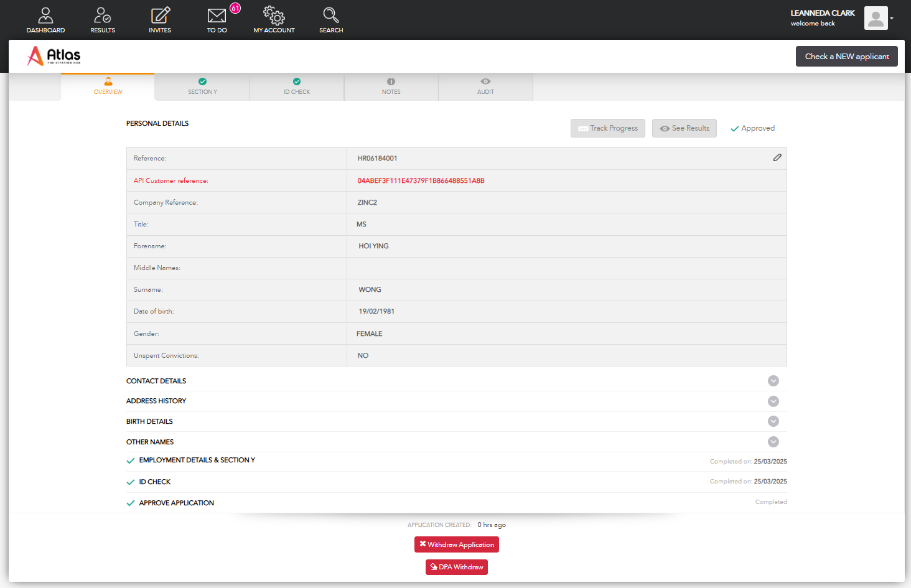
Task: Click the Withdraw Application button
Action: coord(457,544)
